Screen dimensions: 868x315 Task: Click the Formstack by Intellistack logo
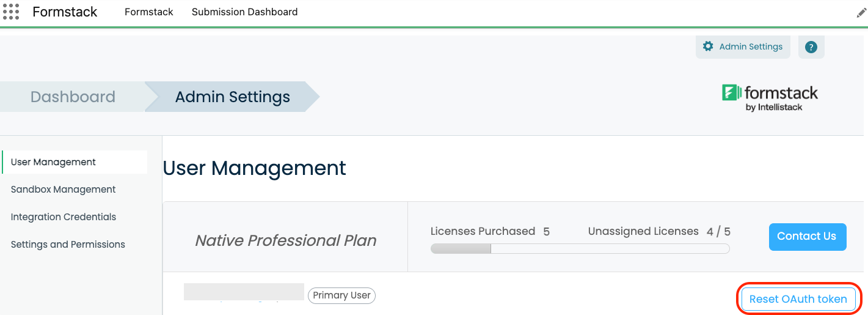coord(770,97)
